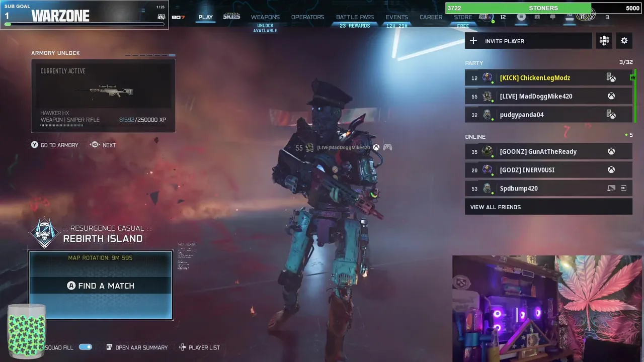Click the 23 Rewards label

pyautogui.click(x=355, y=26)
